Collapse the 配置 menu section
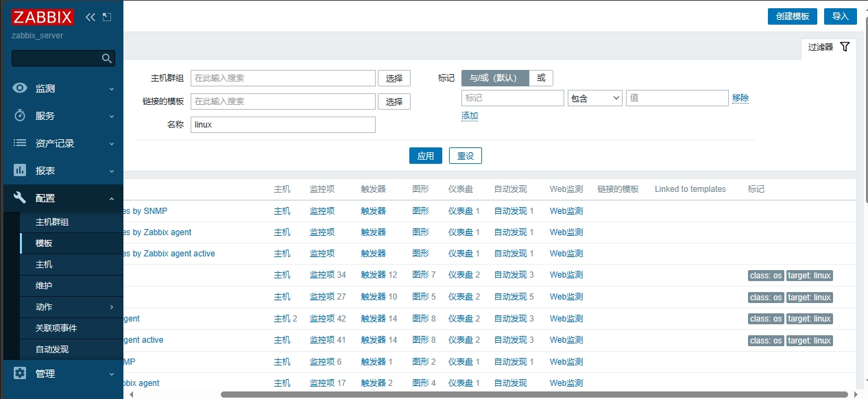This screenshot has height=399, width=868. (x=63, y=198)
